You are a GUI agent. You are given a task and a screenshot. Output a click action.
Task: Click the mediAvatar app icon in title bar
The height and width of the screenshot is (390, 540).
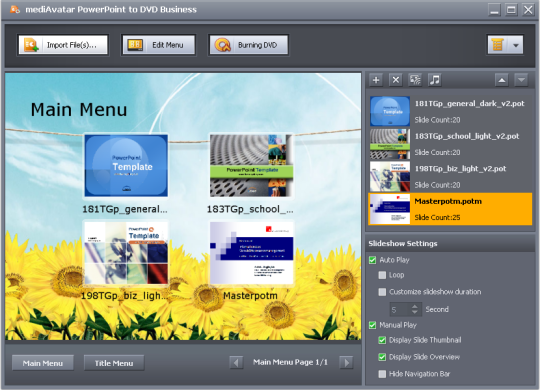(15, 9)
